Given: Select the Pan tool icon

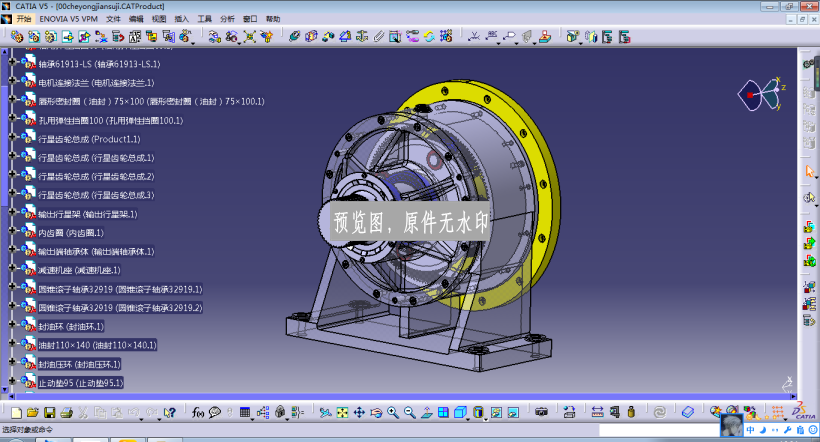Looking at the screenshot, I should (359, 413).
